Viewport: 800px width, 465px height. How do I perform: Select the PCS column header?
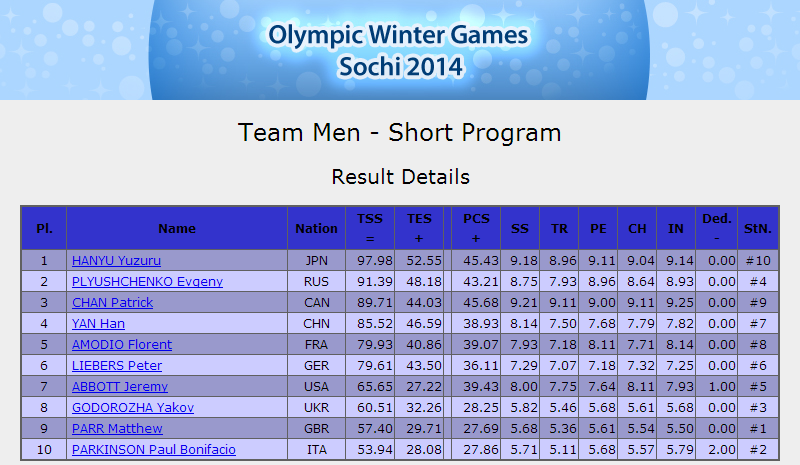(476, 228)
